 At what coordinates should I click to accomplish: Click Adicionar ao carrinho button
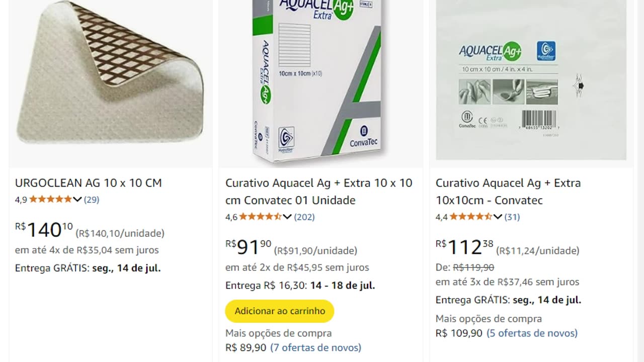tap(280, 311)
